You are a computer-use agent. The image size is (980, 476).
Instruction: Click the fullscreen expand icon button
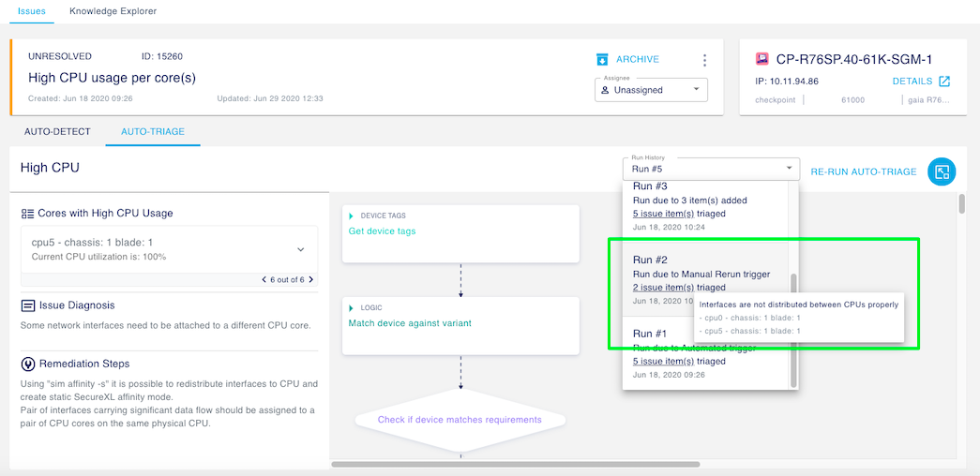[942, 171]
